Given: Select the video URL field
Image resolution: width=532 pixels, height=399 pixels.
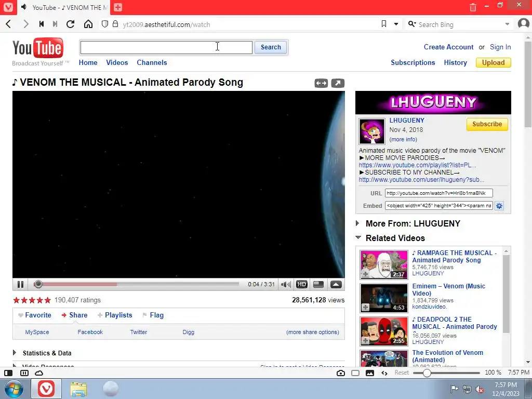Looking at the screenshot, I should [x=438, y=193].
